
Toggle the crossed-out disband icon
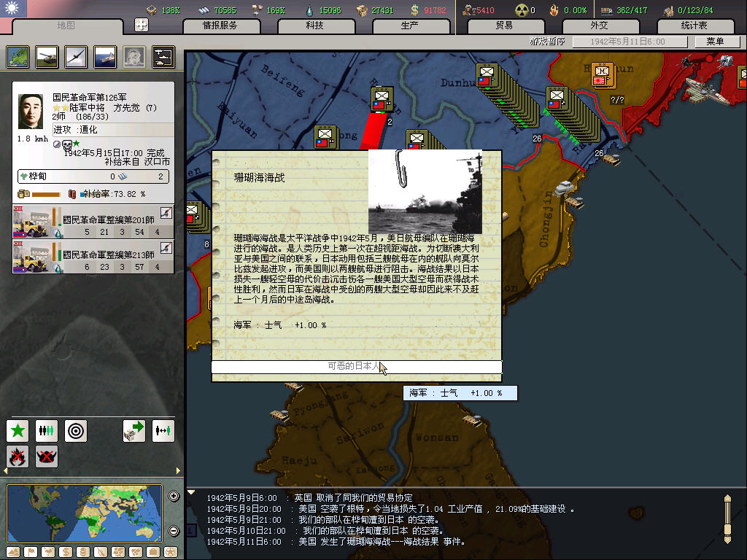47,456
